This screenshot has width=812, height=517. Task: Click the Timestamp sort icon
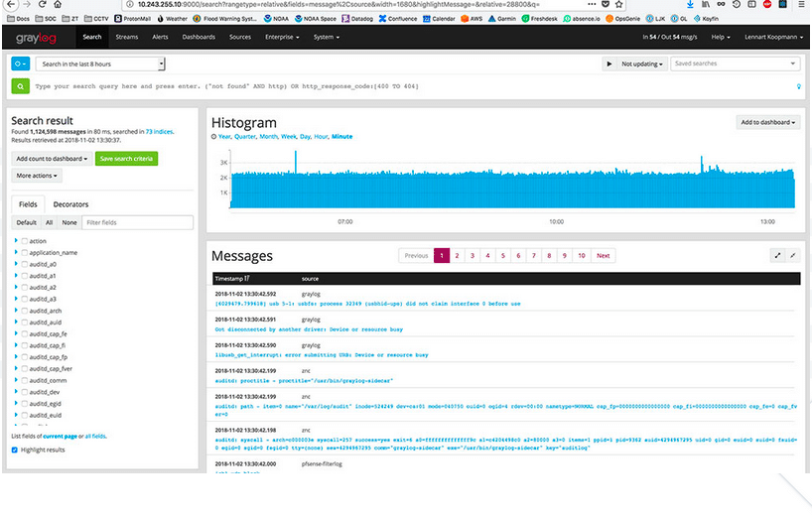pyautogui.click(x=247, y=279)
